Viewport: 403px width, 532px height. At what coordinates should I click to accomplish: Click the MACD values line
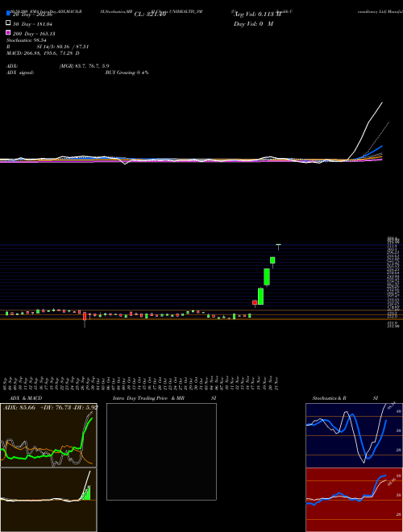tap(43, 53)
